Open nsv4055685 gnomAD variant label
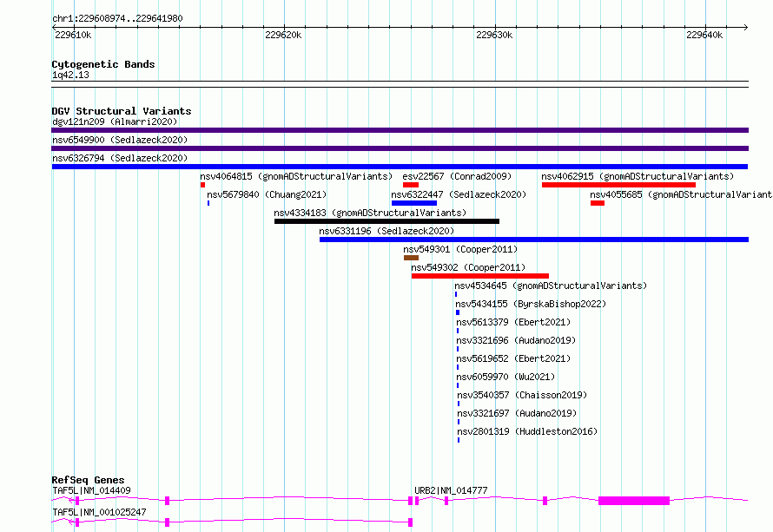 [x=681, y=194]
